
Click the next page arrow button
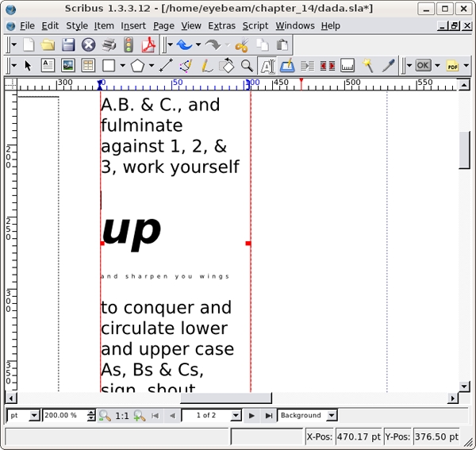[x=251, y=415]
